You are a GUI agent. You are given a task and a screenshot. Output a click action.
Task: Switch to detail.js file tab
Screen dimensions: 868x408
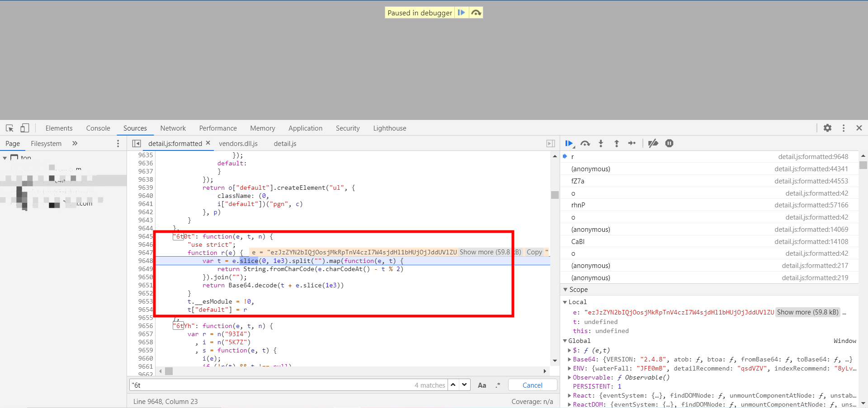tap(285, 143)
